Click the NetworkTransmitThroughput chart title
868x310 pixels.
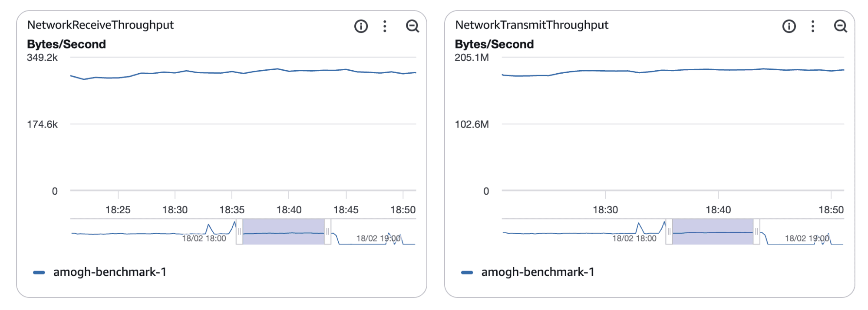pyautogui.click(x=531, y=25)
